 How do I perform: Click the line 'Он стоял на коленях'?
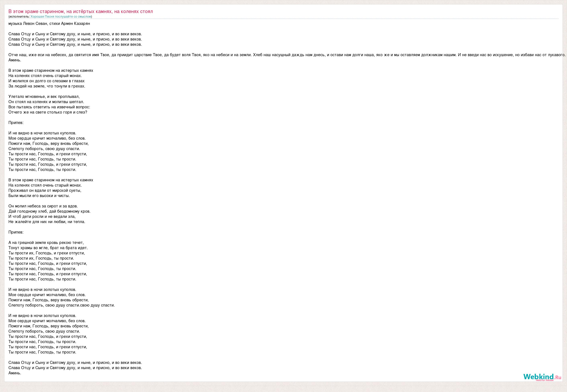coord(46,102)
